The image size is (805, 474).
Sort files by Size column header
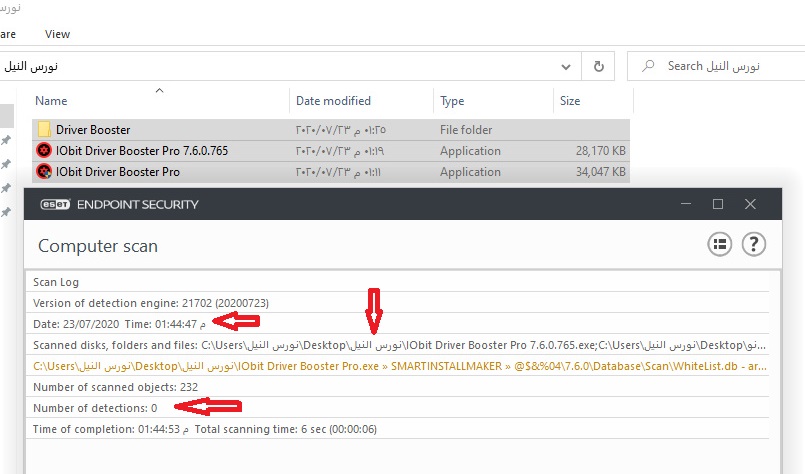pyautogui.click(x=570, y=101)
